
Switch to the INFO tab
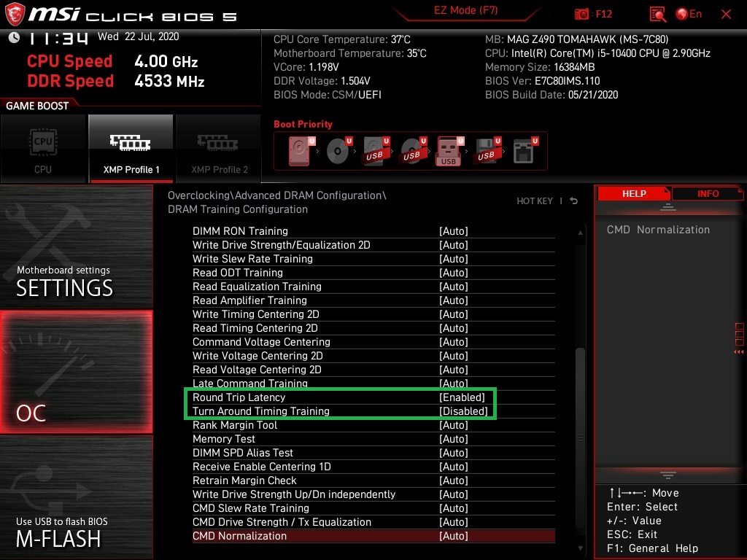coord(708,194)
